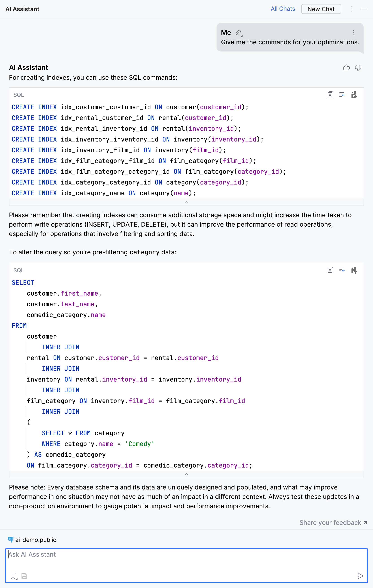Copy the CREATE INDEX code block

click(330, 94)
